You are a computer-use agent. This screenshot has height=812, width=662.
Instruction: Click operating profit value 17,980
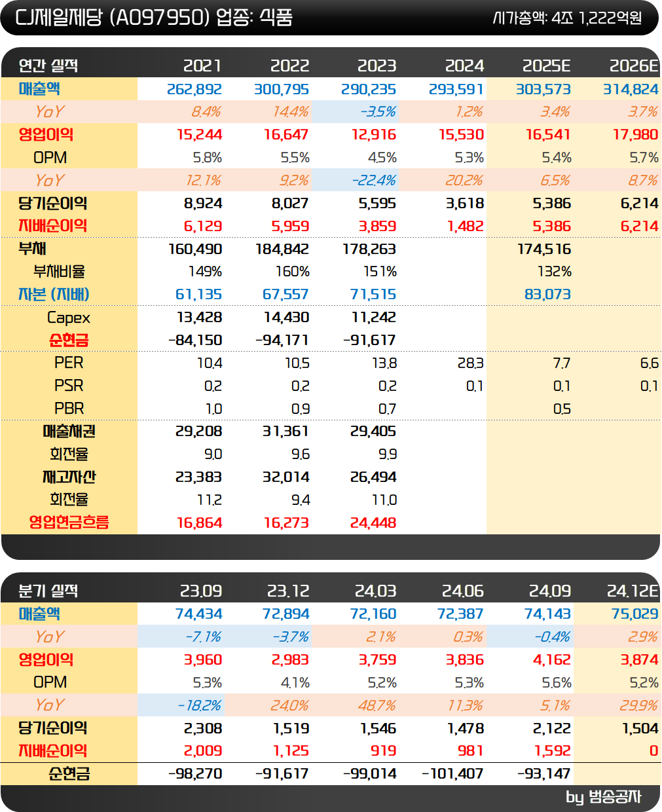pos(636,135)
